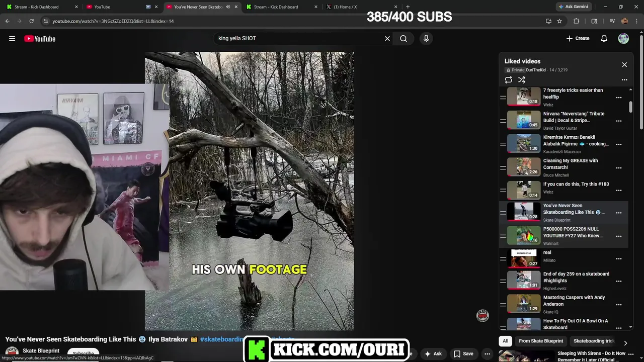Open options for Mastering Caspers video

click(619, 305)
